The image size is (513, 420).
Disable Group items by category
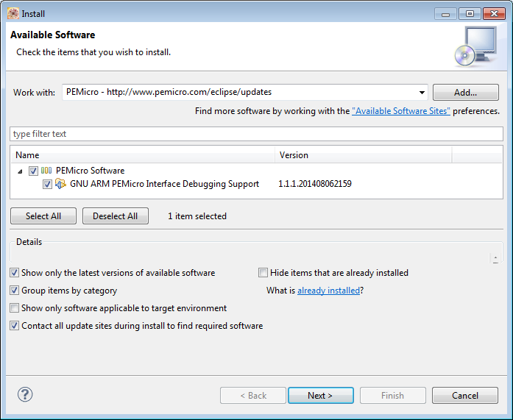(15, 291)
